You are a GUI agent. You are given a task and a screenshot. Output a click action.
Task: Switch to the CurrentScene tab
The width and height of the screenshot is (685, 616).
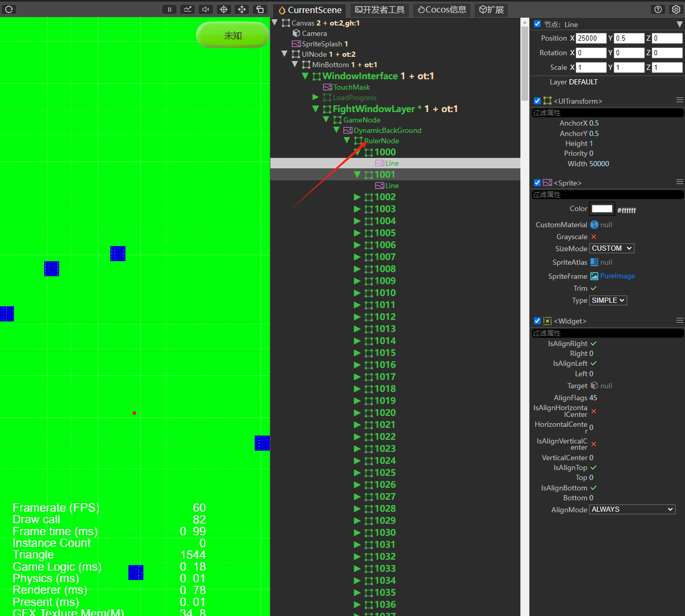310,10
